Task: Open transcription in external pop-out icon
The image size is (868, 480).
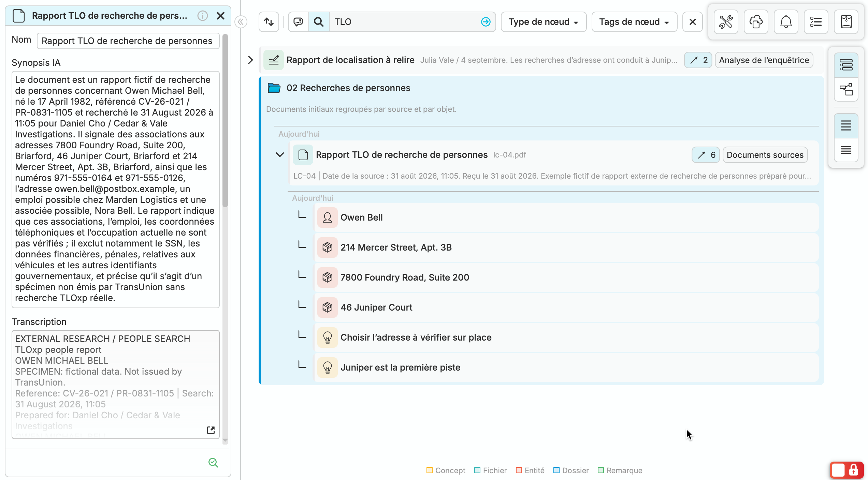Action: 211,430
